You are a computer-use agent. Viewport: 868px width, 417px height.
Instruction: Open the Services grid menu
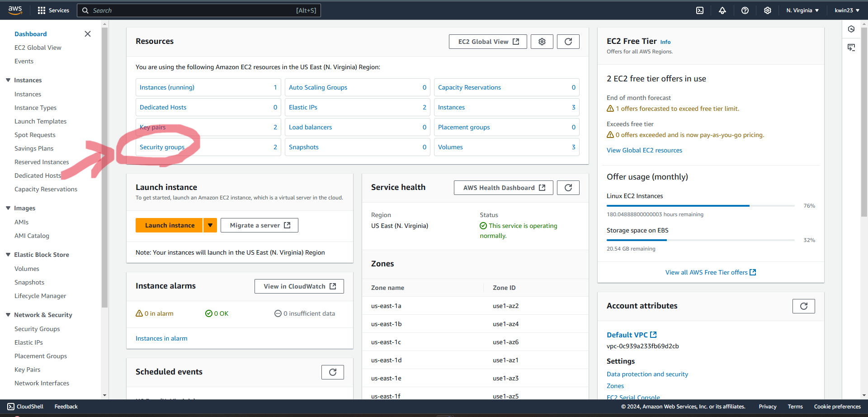click(x=53, y=10)
